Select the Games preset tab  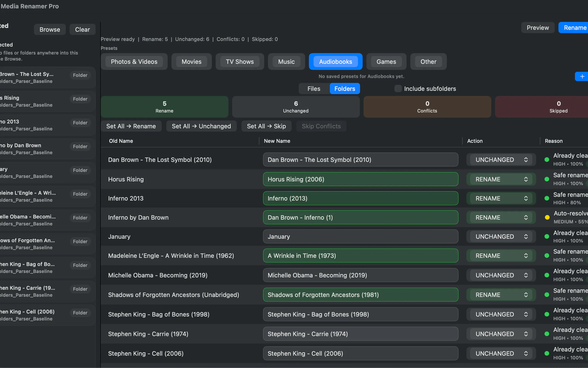pyautogui.click(x=386, y=62)
